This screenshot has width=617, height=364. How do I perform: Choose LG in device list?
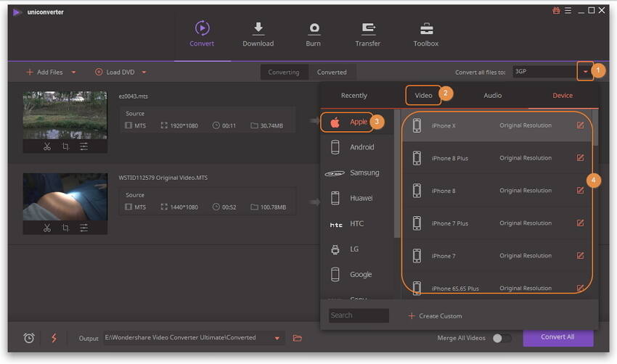357,249
